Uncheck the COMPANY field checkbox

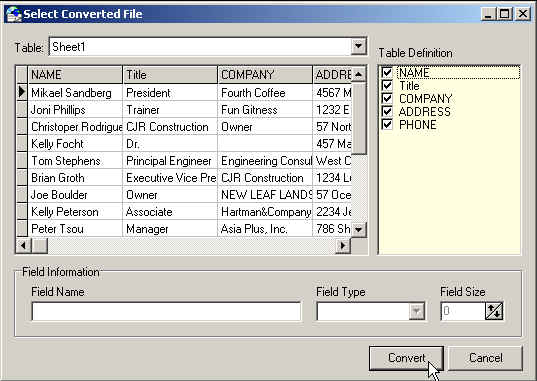pos(387,98)
